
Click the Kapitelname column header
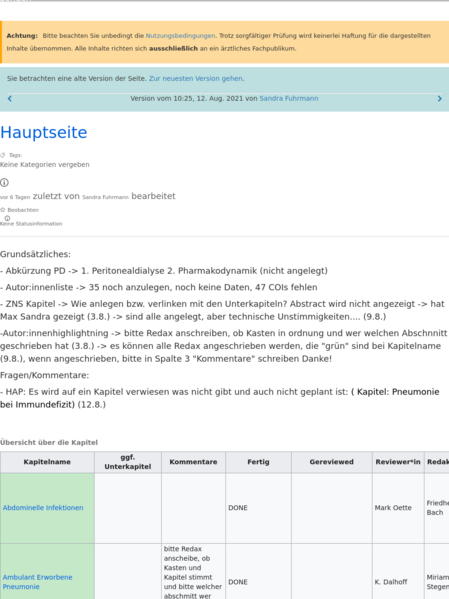47,462
